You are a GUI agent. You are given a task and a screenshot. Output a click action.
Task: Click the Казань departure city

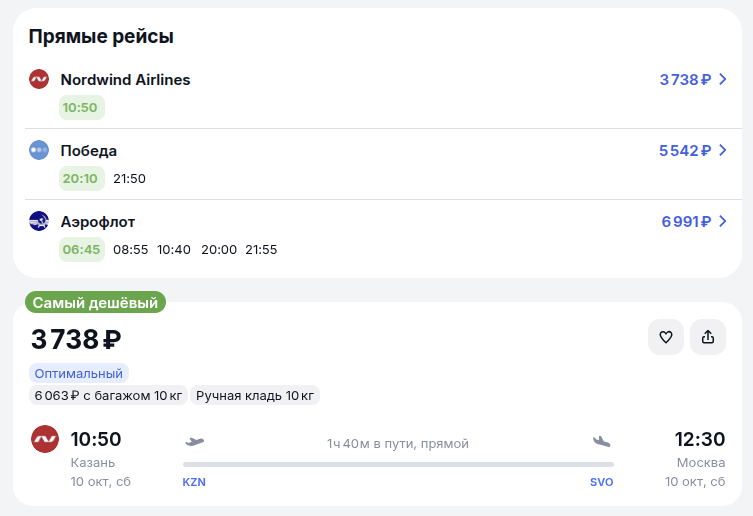(x=93, y=463)
